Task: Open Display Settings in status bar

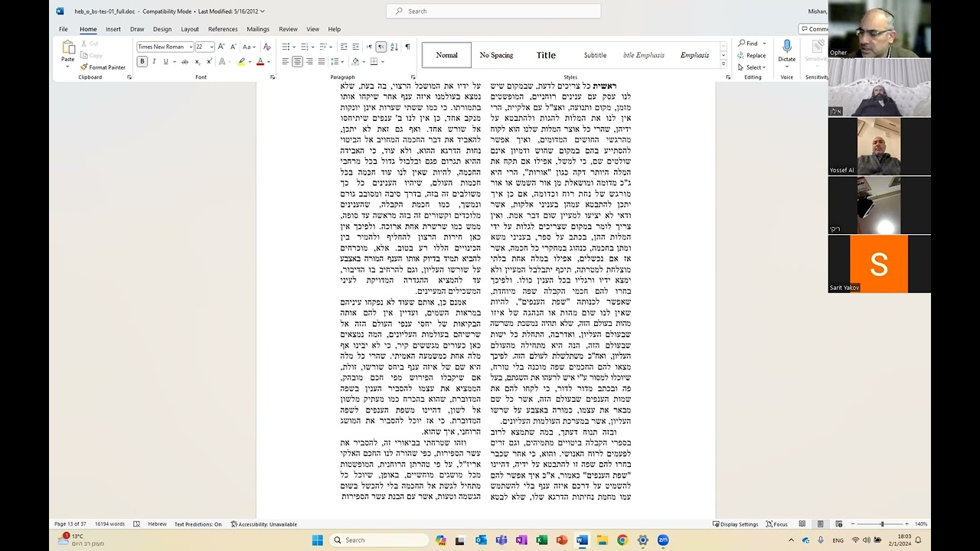Action: [735, 524]
